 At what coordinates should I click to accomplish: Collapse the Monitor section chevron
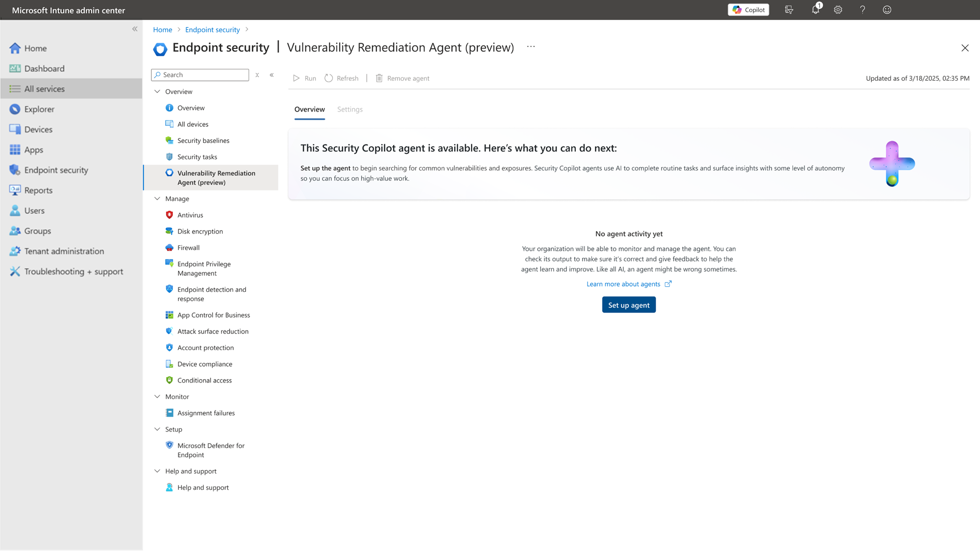click(157, 397)
